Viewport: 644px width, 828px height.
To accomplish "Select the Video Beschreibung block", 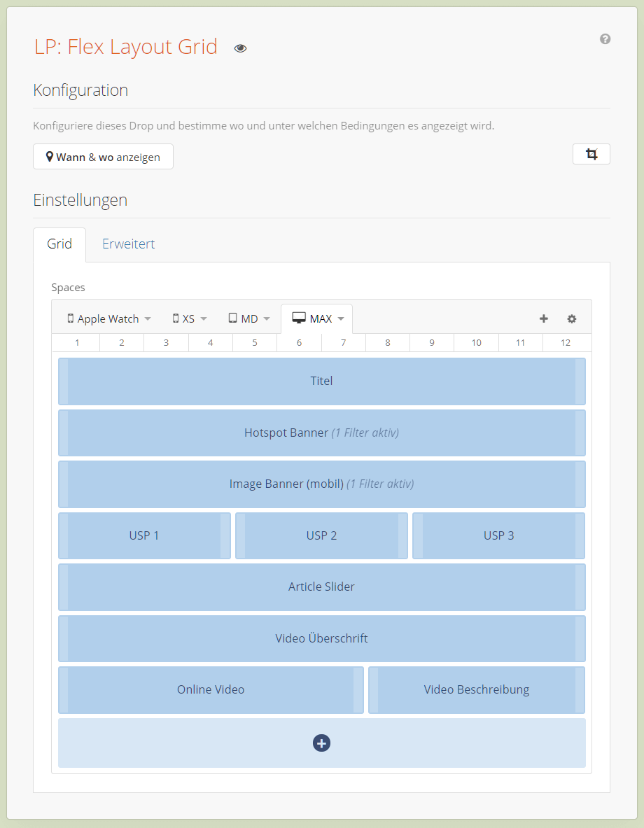I will tap(477, 689).
